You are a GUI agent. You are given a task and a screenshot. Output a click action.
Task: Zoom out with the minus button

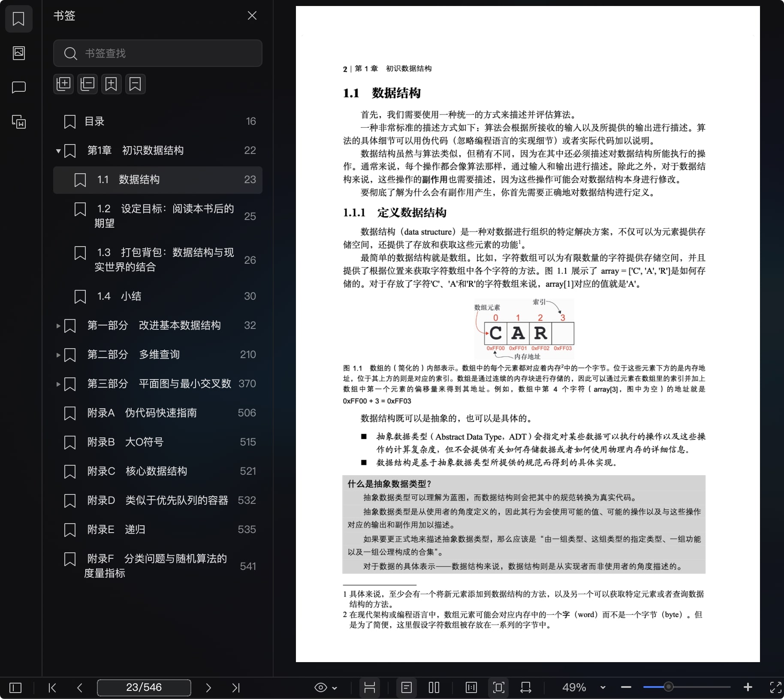tap(626, 687)
